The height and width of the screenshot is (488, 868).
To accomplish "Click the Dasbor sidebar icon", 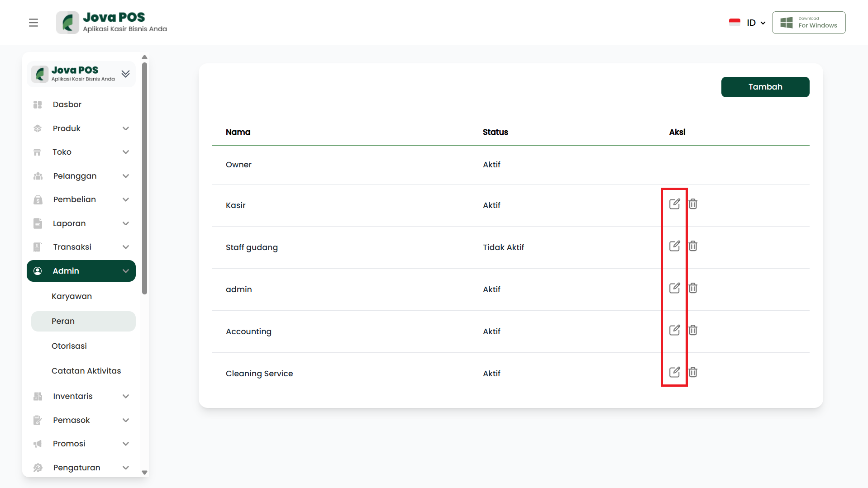I will pos(38,105).
